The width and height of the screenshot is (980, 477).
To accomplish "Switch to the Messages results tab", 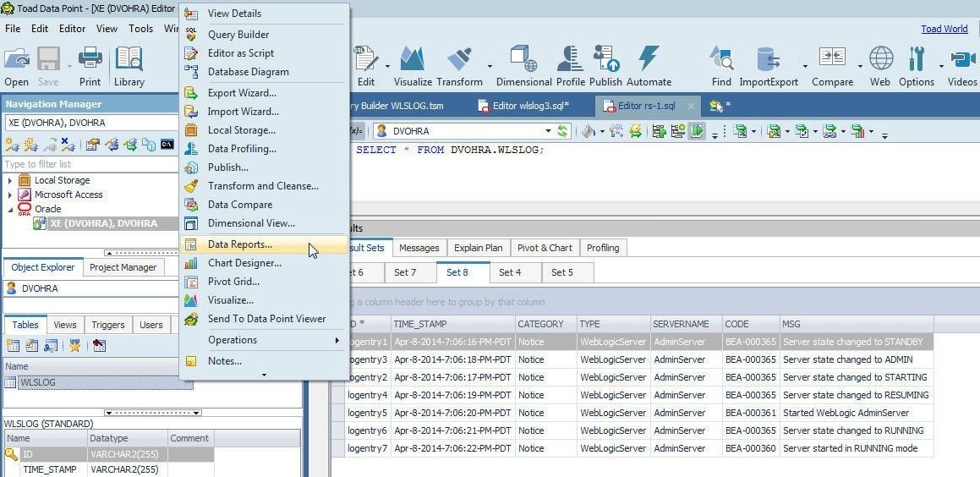I will [419, 248].
